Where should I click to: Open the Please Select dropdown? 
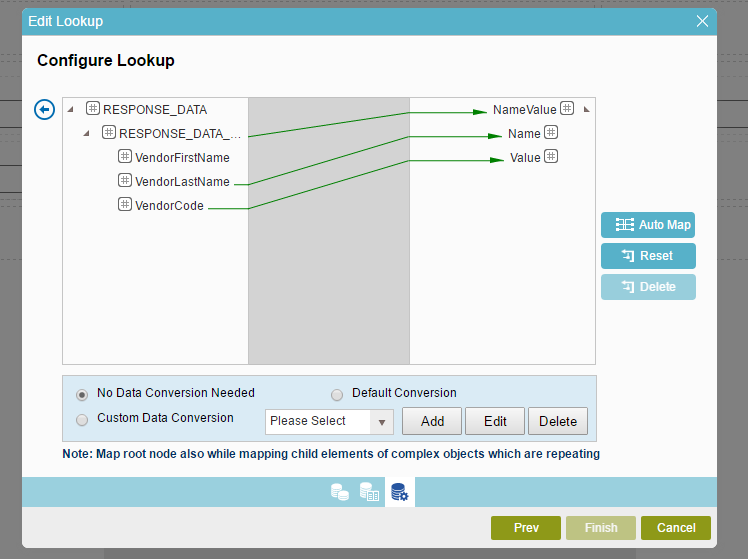pyautogui.click(x=329, y=421)
